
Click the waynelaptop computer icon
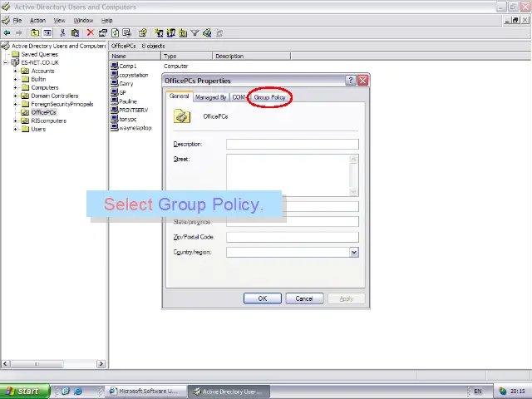tap(115, 127)
